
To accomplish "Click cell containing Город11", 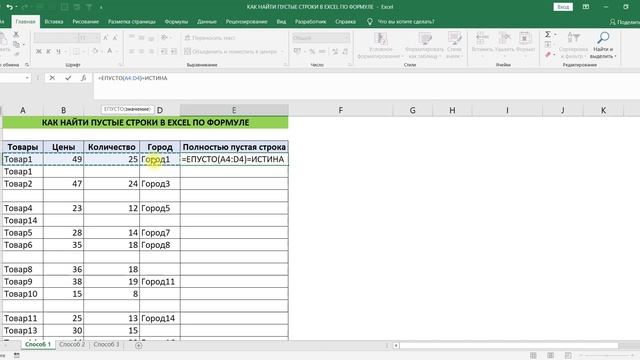I will (x=160, y=282).
